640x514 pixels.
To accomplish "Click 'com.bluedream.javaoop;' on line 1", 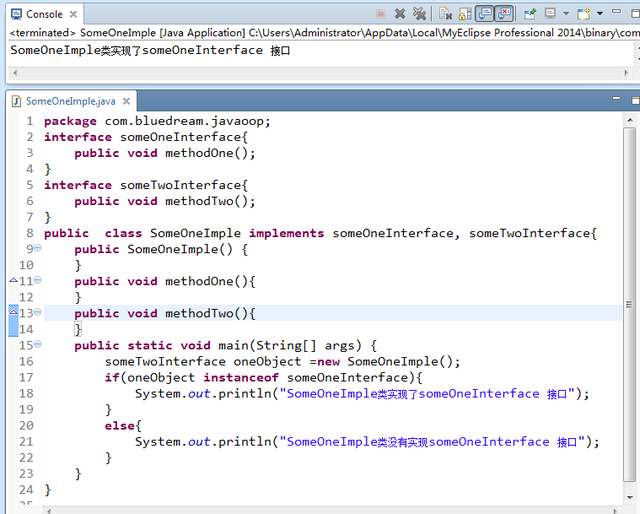I will pyautogui.click(x=188, y=121).
